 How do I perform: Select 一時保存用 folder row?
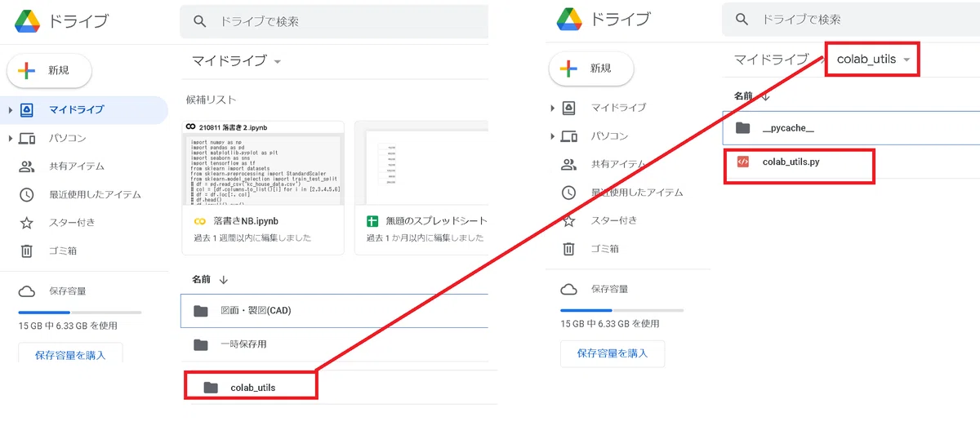coord(334,344)
